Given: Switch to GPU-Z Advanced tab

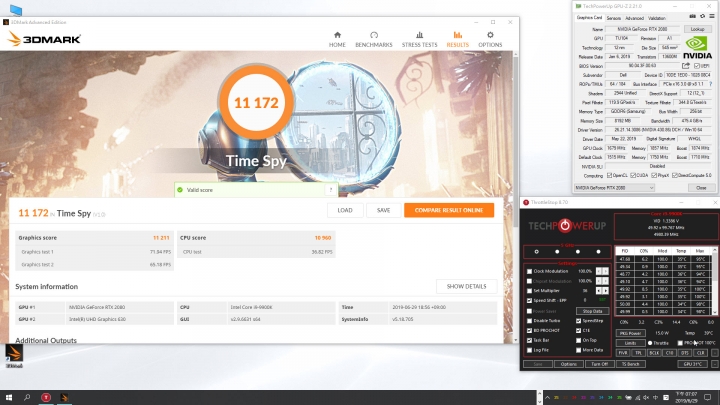Looking at the screenshot, I should (634, 18).
